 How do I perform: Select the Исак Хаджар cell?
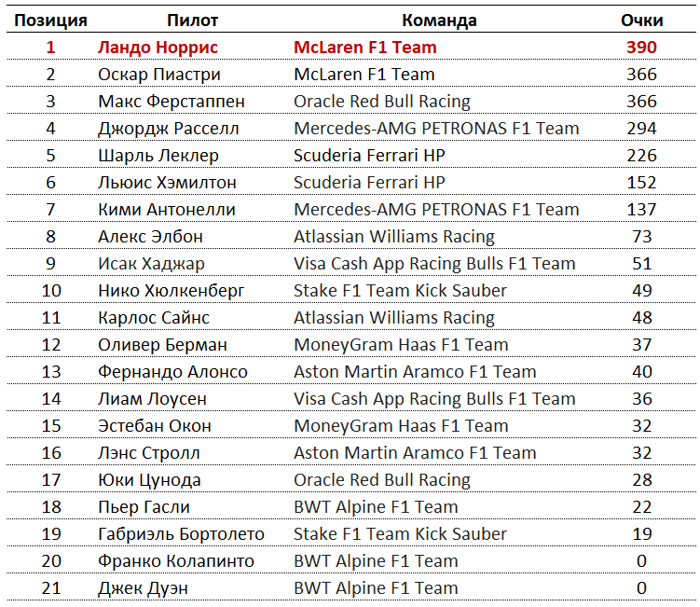(x=151, y=264)
